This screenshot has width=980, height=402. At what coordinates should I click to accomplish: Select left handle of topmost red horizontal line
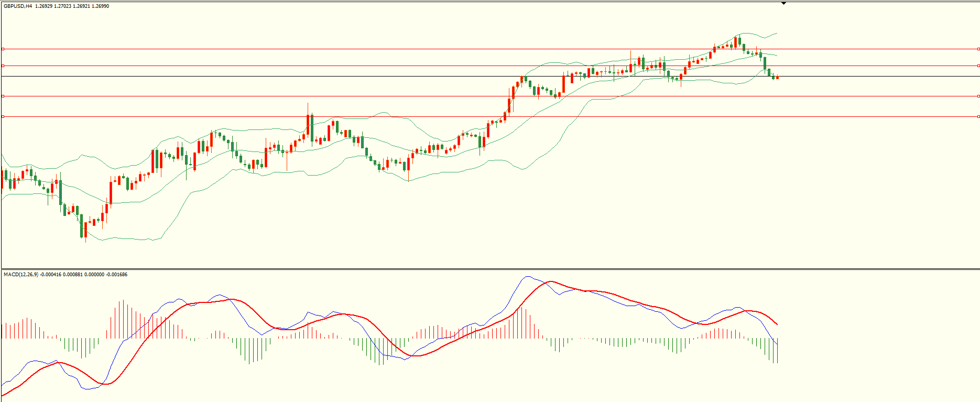point(3,49)
